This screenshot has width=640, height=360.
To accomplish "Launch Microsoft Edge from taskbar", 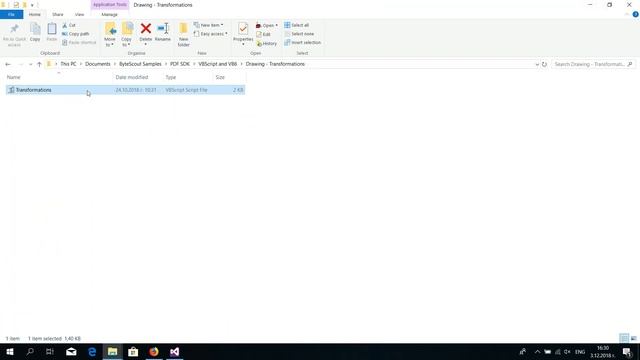I will point(92,351).
